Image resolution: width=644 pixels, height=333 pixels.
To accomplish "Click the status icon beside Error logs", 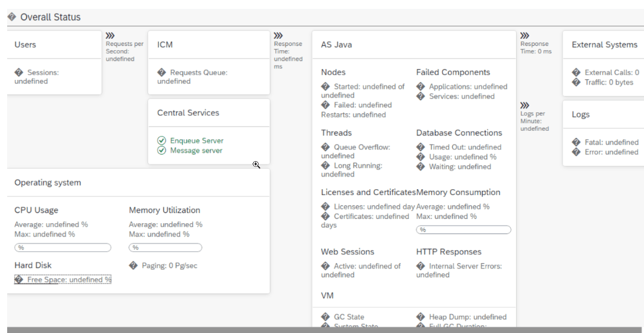I will pyautogui.click(x=576, y=152).
